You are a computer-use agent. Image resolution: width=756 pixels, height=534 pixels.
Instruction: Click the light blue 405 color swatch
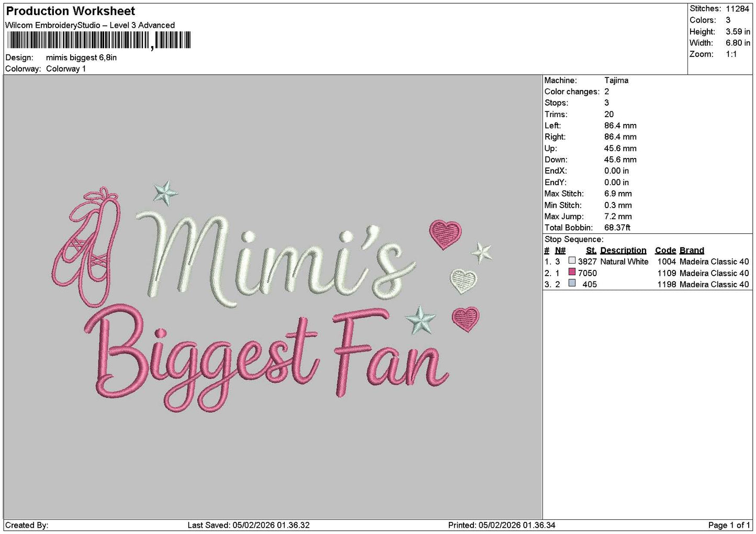coord(572,283)
